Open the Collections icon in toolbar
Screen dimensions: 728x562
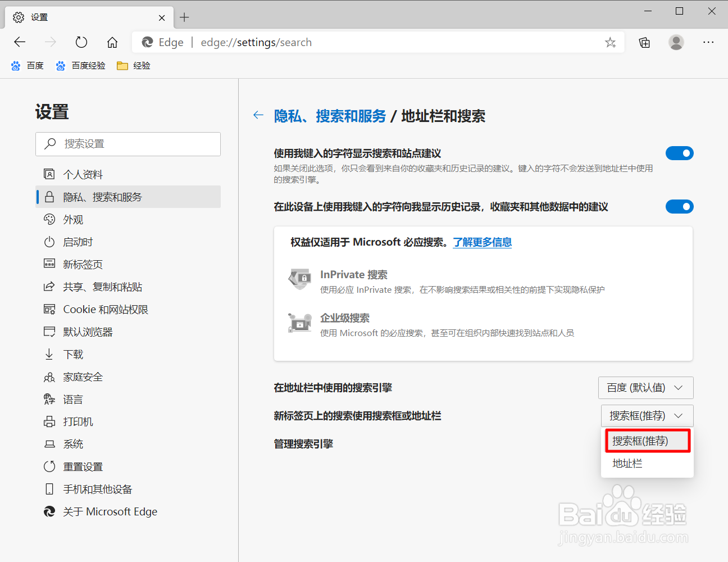(644, 42)
